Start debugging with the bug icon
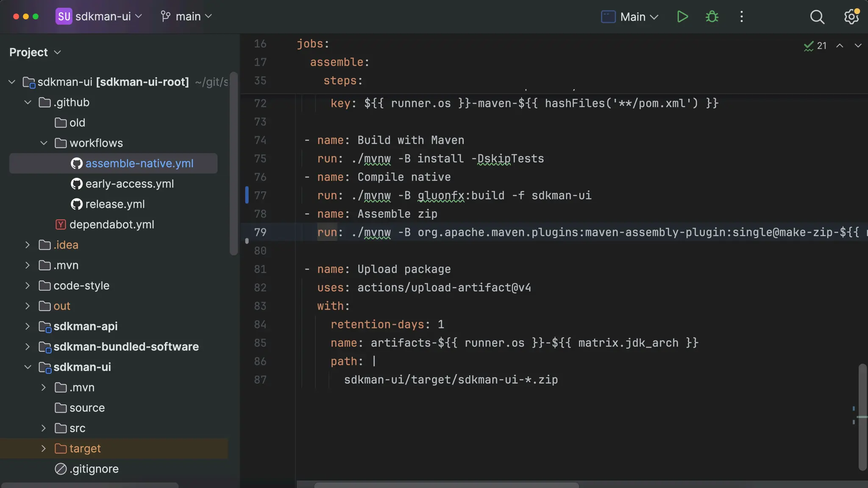 point(712,17)
